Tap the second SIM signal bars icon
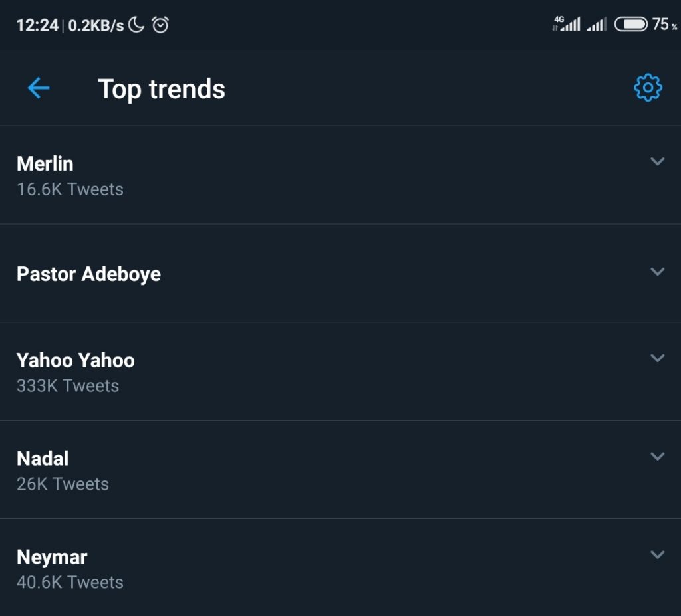The image size is (681, 616). point(597,25)
